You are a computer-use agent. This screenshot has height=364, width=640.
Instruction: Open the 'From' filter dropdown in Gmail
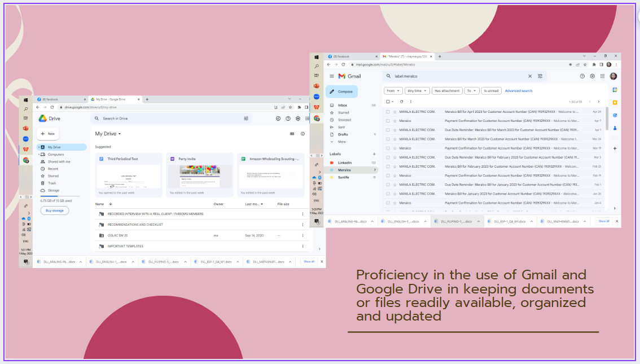pos(393,91)
